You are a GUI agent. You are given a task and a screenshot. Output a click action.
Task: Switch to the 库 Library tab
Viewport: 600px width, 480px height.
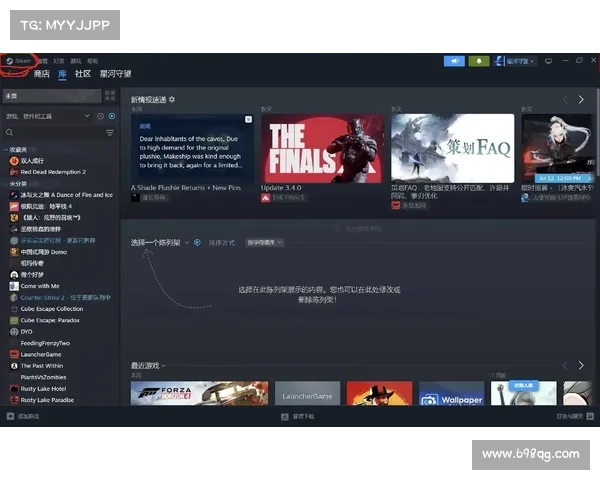[x=62, y=73]
